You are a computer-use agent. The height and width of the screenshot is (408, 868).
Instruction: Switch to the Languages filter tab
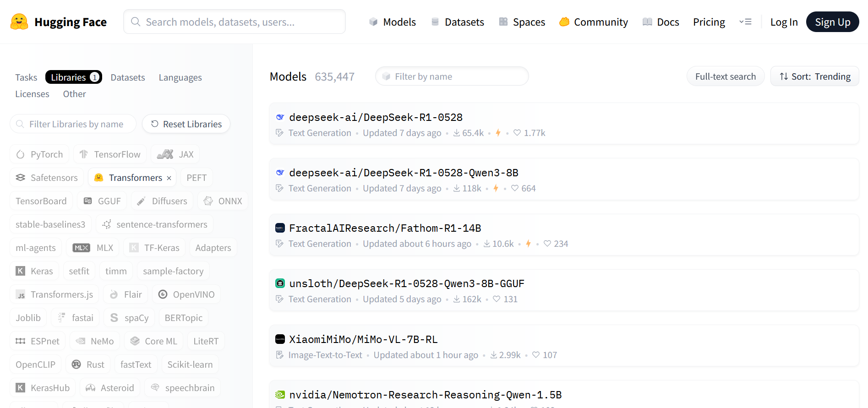coord(180,77)
